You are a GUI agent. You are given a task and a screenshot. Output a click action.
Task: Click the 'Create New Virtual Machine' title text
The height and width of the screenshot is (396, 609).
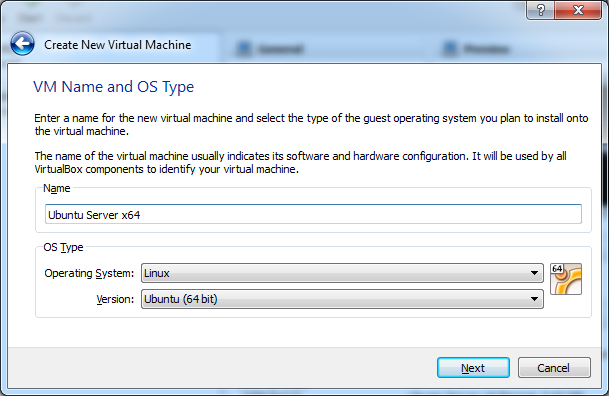click(118, 45)
